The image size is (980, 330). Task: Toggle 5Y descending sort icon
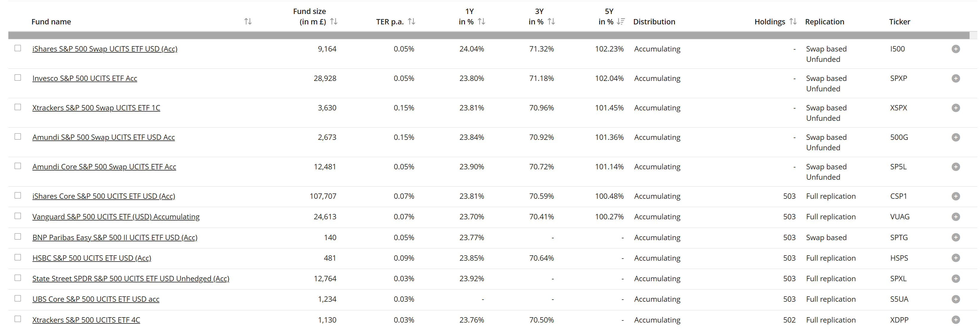click(621, 21)
